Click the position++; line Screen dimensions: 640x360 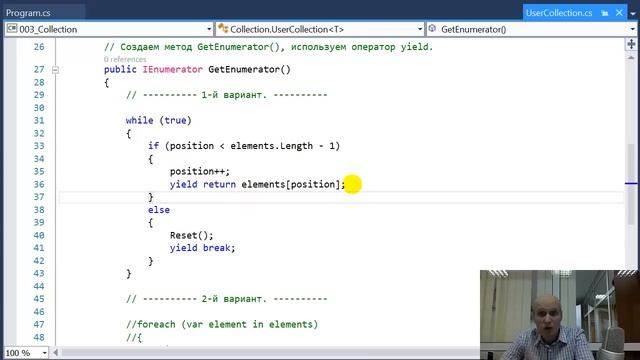[x=200, y=171]
